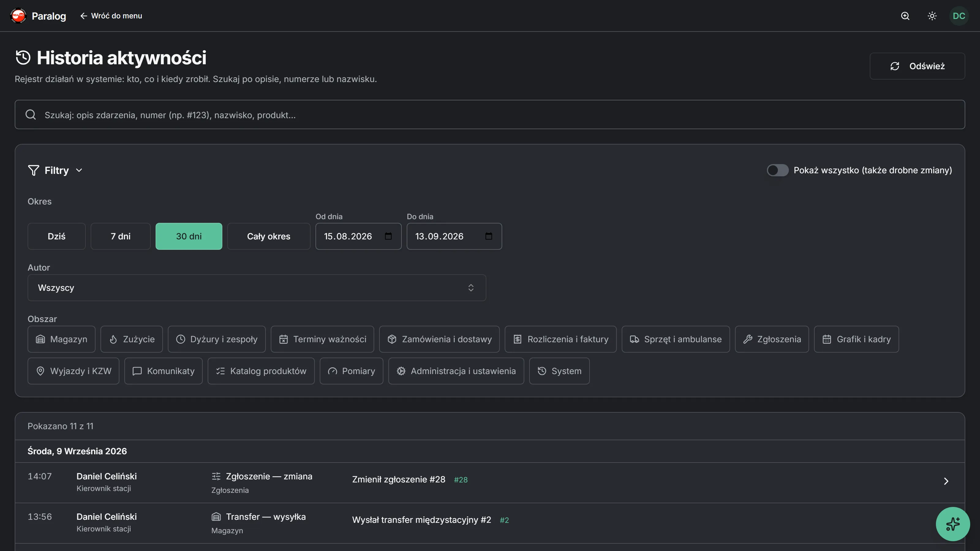
Task: Open the calendar picker in Od dnia field
Action: pos(388,236)
